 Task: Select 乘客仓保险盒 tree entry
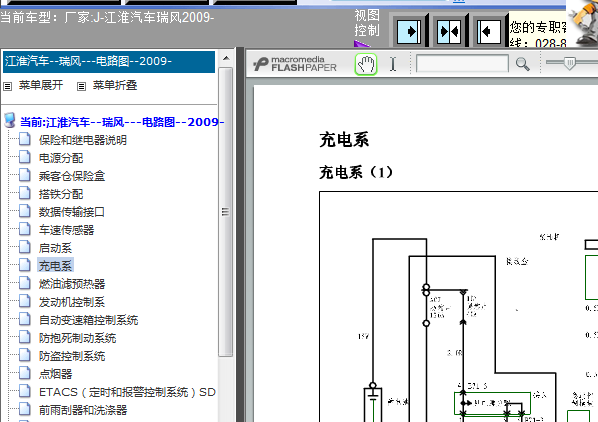(72, 176)
